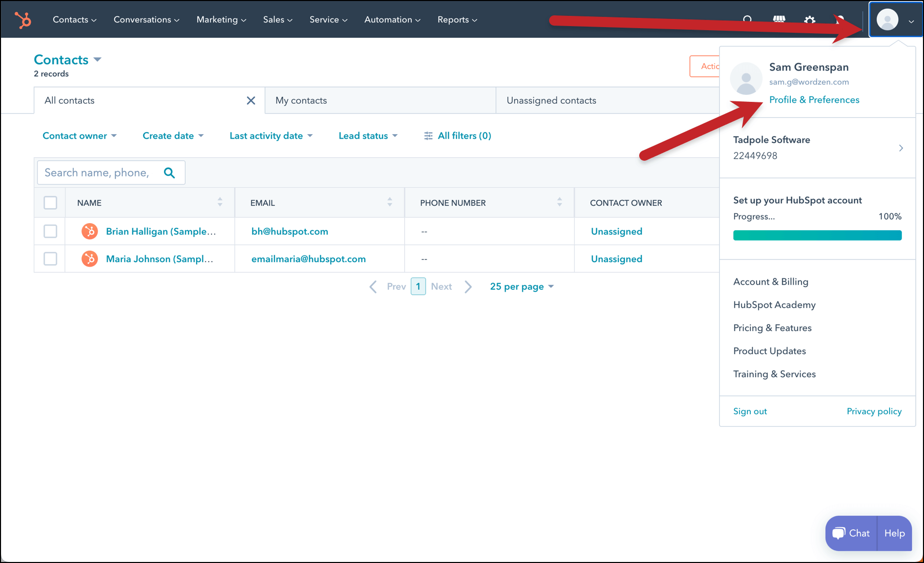924x563 pixels.
Task: Click the magnifier icon in contacts search box
Action: [x=170, y=173]
